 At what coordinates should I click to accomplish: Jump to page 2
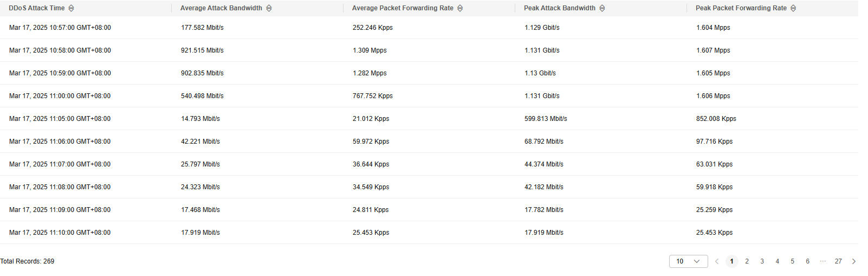[x=747, y=261]
